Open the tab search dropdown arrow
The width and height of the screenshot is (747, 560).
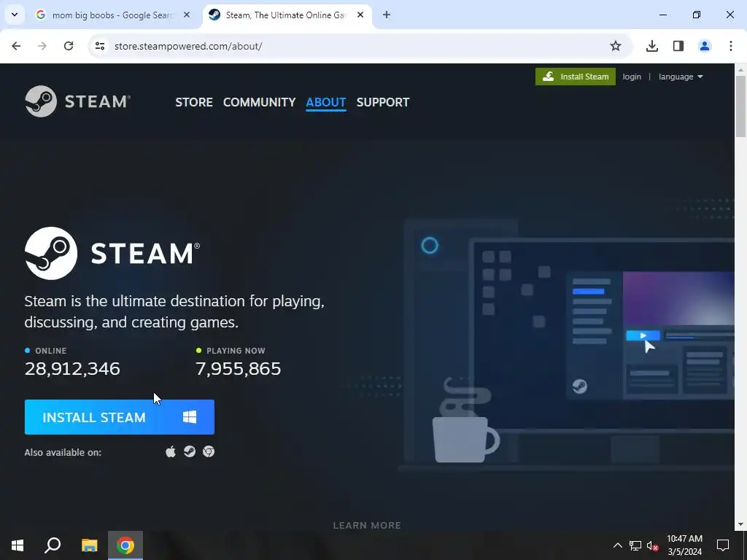pos(15,15)
